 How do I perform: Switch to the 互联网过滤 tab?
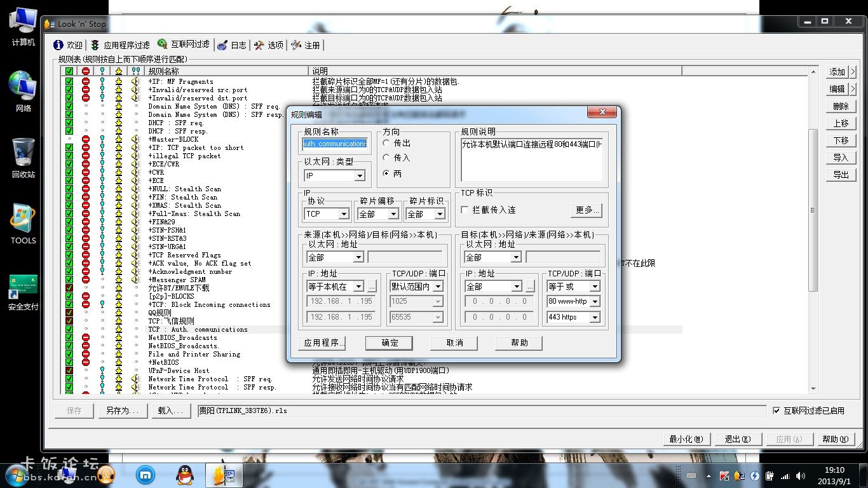[183, 44]
